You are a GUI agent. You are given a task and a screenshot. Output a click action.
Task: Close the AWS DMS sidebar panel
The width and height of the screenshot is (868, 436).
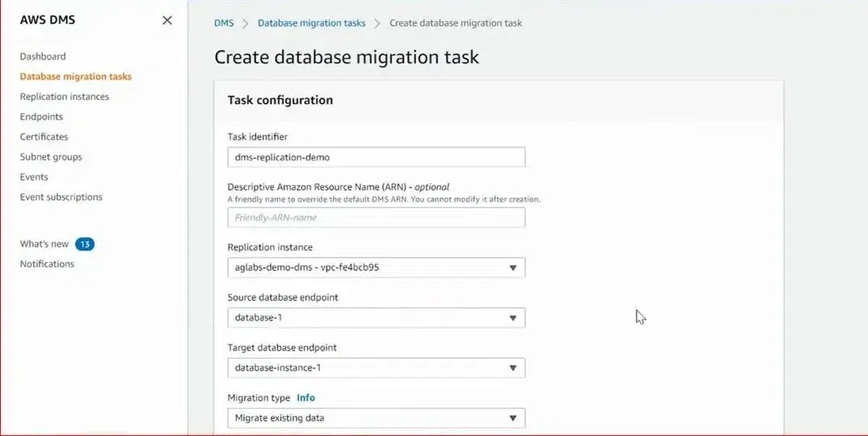click(x=166, y=20)
